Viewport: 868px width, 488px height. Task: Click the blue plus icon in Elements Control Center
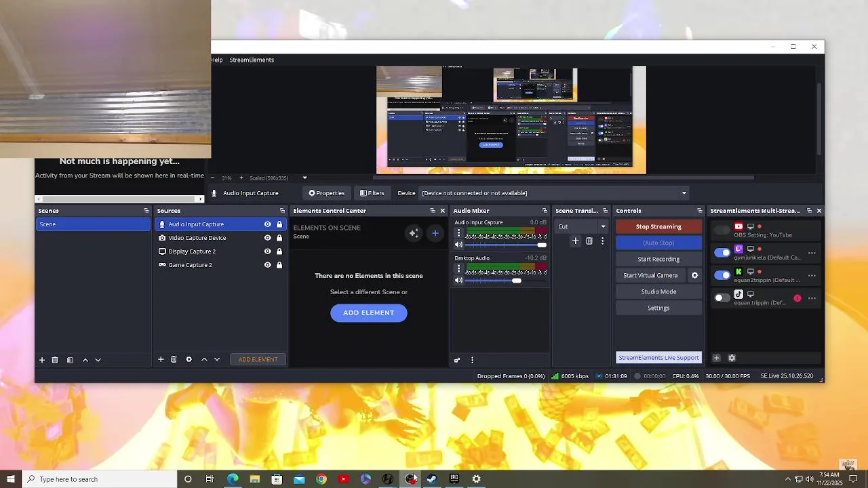(x=435, y=233)
